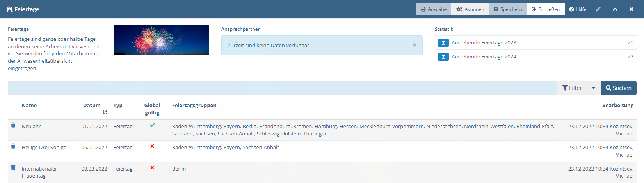Open the Ausgabe menu
This screenshot has width=644, height=183.
[434, 9]
